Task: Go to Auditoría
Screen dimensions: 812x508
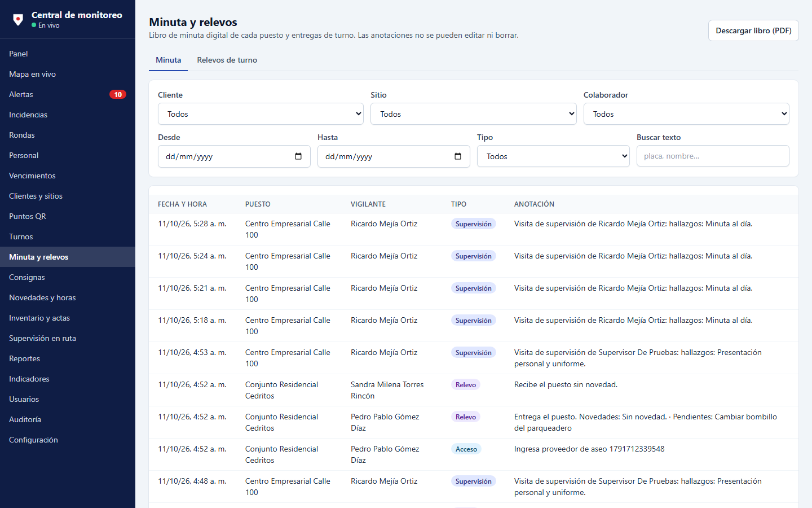Action: 68,419
